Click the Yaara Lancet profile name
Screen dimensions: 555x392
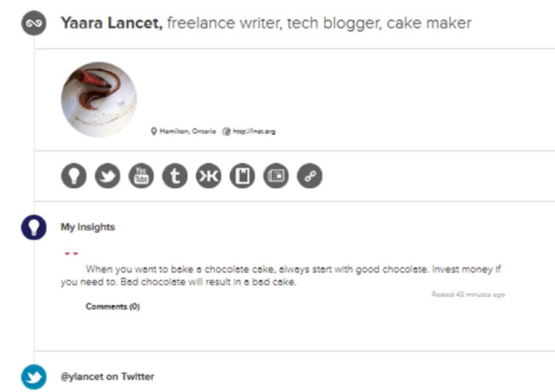point(112,23)
